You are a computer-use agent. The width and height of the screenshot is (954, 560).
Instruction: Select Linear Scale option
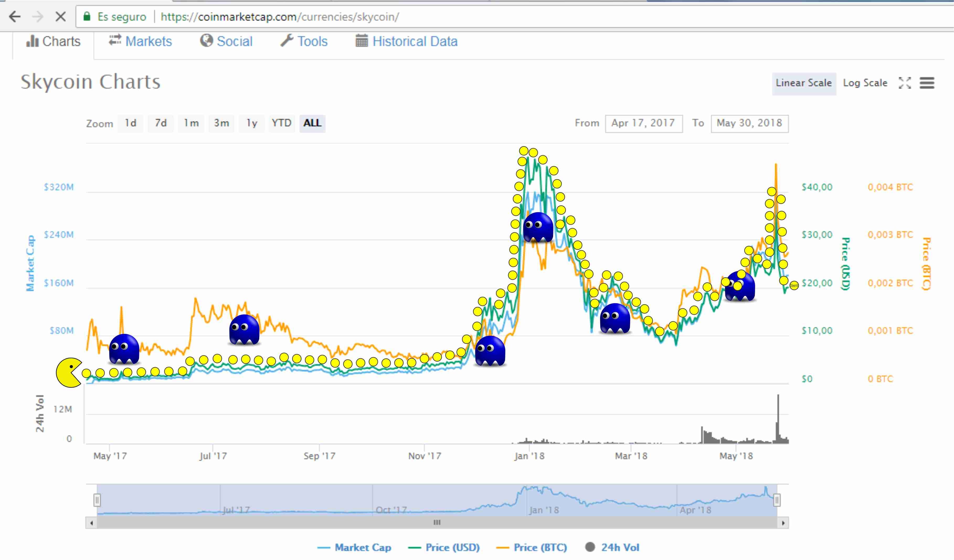click(804, 83)
